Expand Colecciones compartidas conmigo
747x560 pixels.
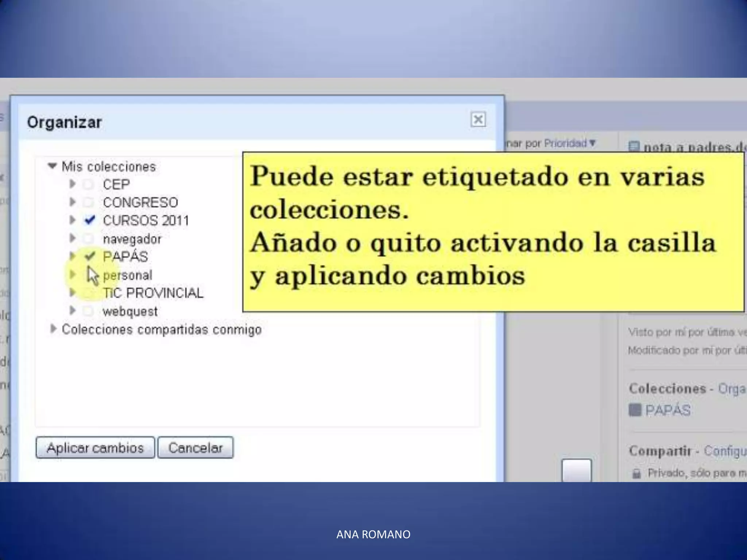(53, 329)
